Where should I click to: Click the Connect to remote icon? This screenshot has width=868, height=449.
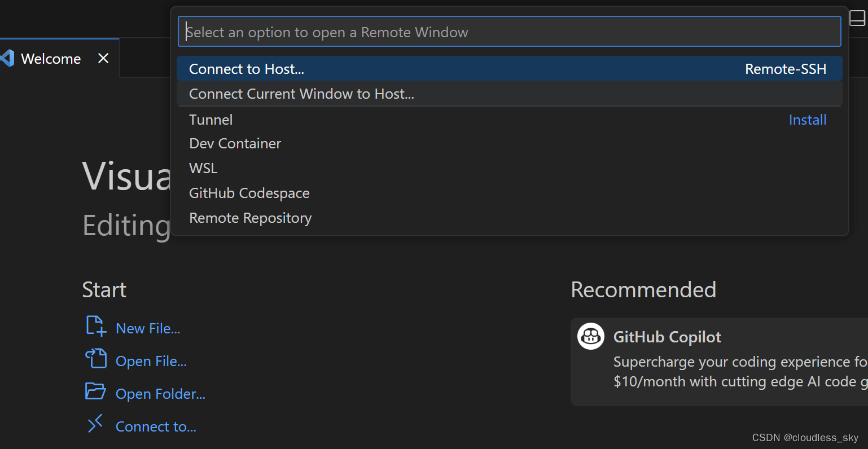[95, 423]
